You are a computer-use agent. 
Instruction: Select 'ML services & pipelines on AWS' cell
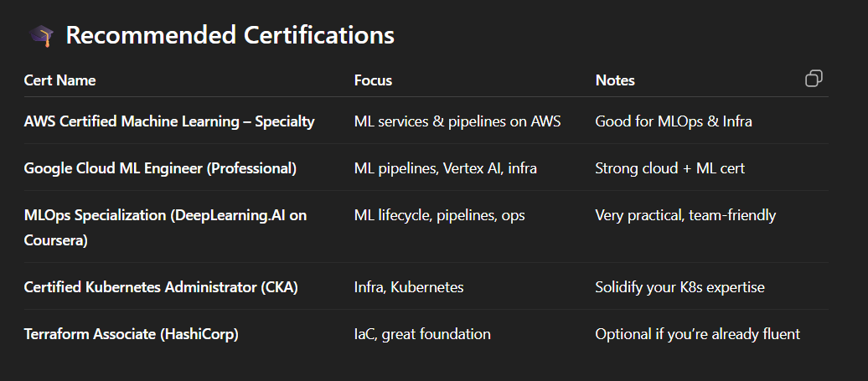click(x=457, y=121)
